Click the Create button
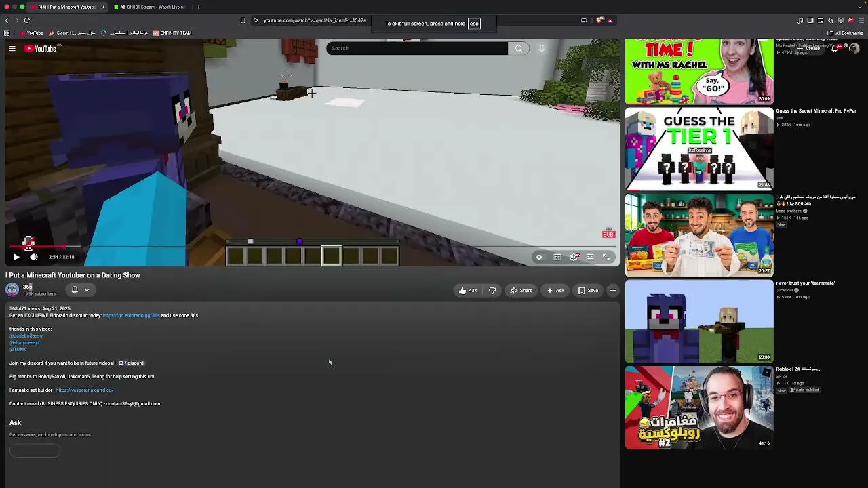 click(809, 48)
